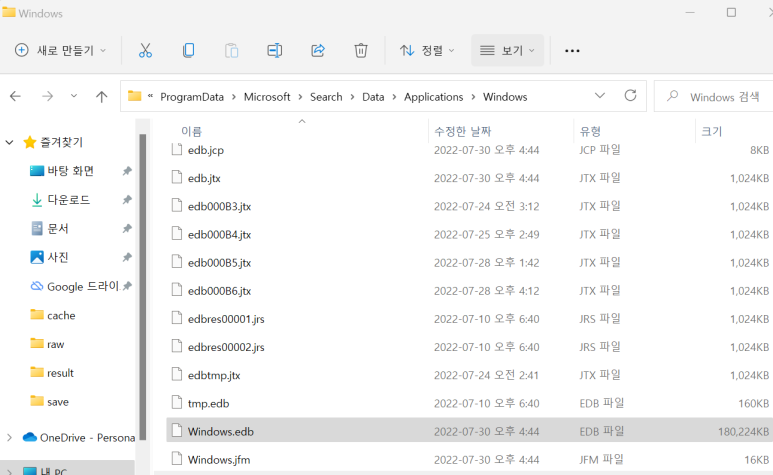Sort by 이름 column header
This screenshot has height=475, width=773.
[x=192, y=131]
